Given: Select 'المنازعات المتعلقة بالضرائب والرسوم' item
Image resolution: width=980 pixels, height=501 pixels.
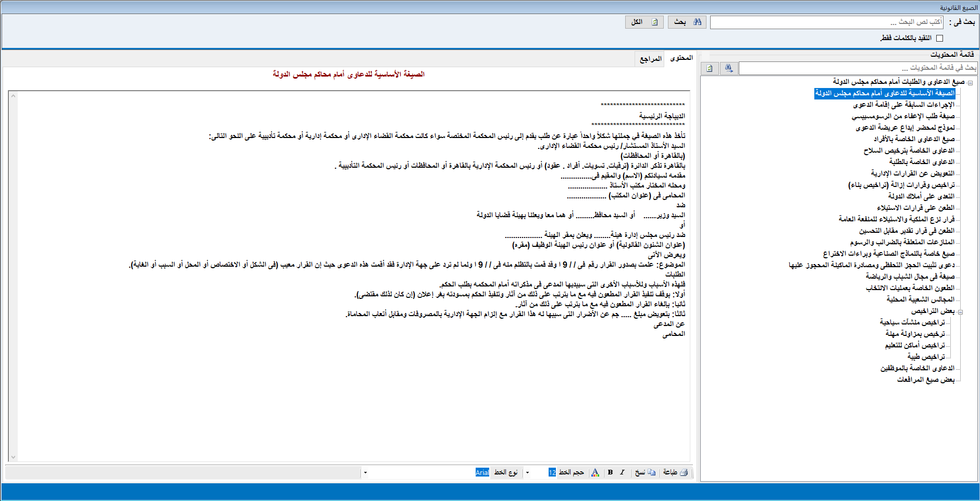Looking at the screenshot, I should tap(902, 242).
